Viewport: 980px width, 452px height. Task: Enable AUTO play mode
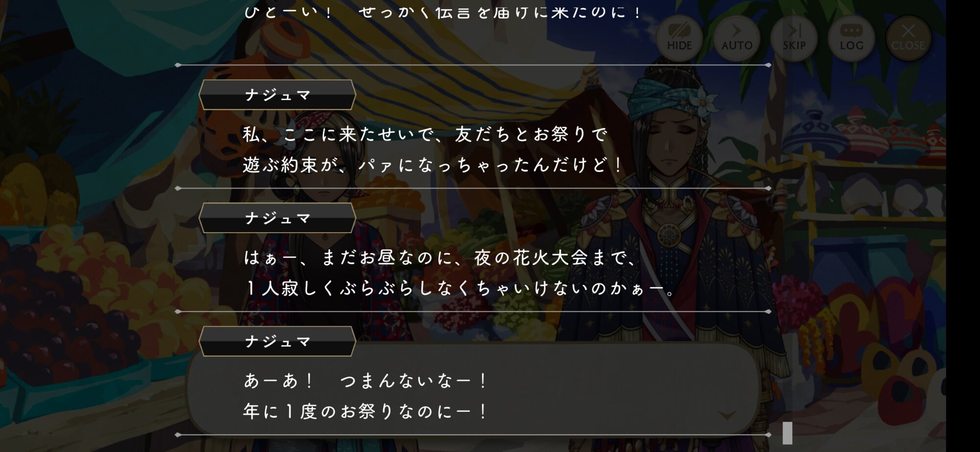[x=736, y=38]
